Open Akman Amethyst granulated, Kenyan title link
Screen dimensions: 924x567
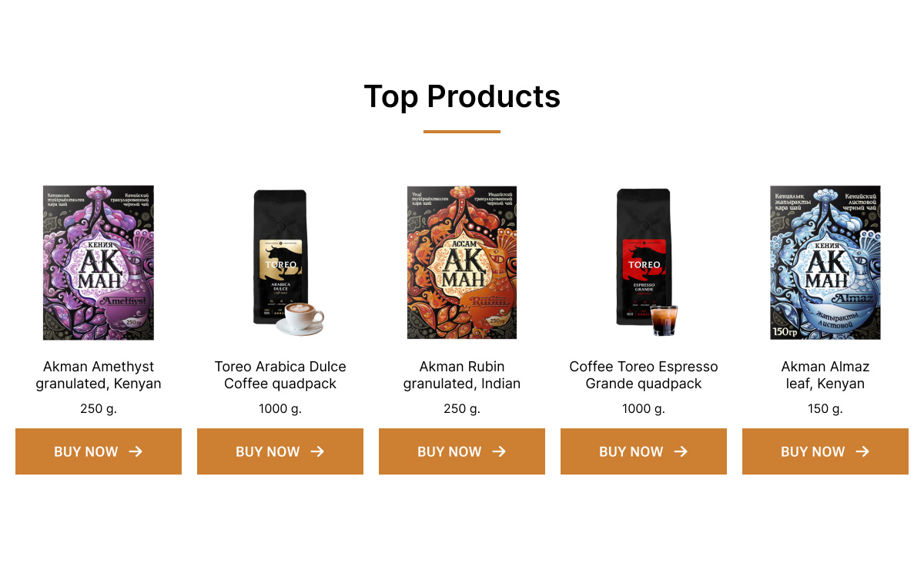(99, 375)
